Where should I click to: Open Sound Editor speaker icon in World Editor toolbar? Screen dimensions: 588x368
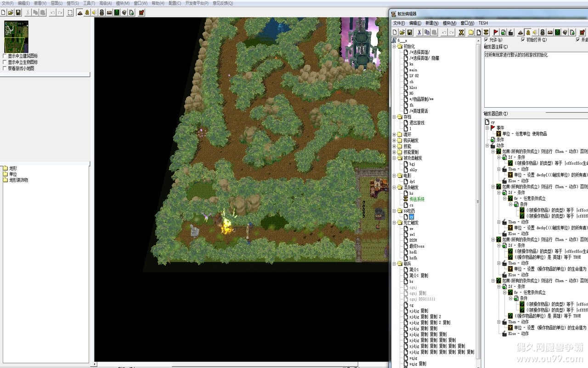point(94,12)
